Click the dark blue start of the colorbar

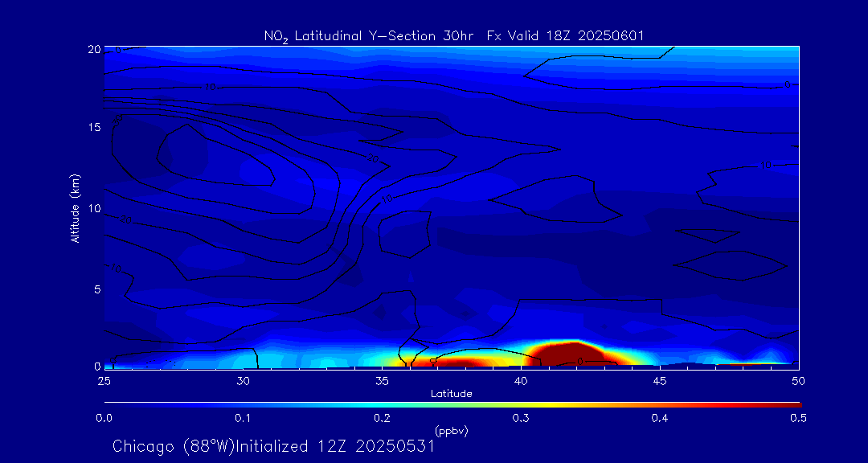coord(113,405)
